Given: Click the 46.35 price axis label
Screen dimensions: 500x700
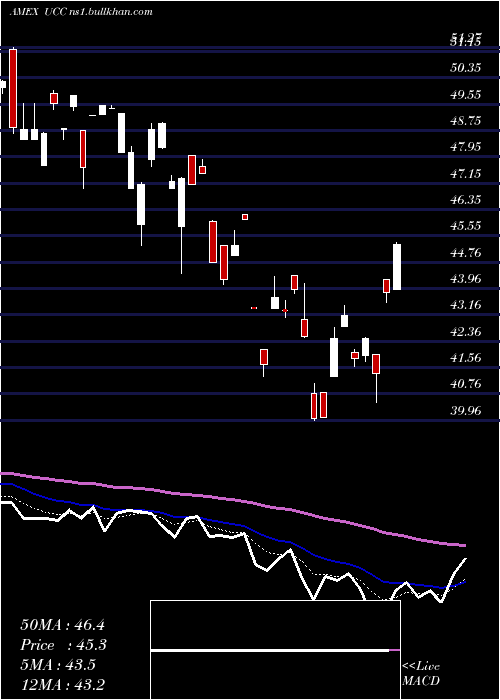Looking at the screenshot, I should click(466, 199).
